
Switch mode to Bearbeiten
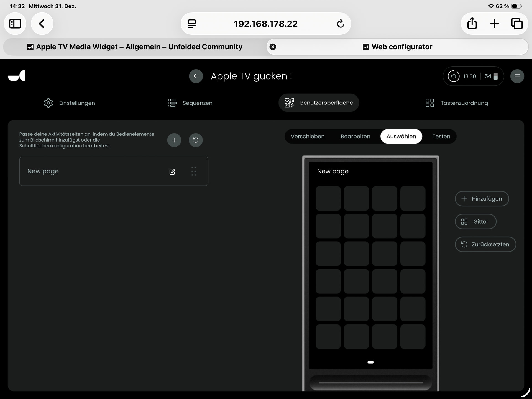(355, 136)
